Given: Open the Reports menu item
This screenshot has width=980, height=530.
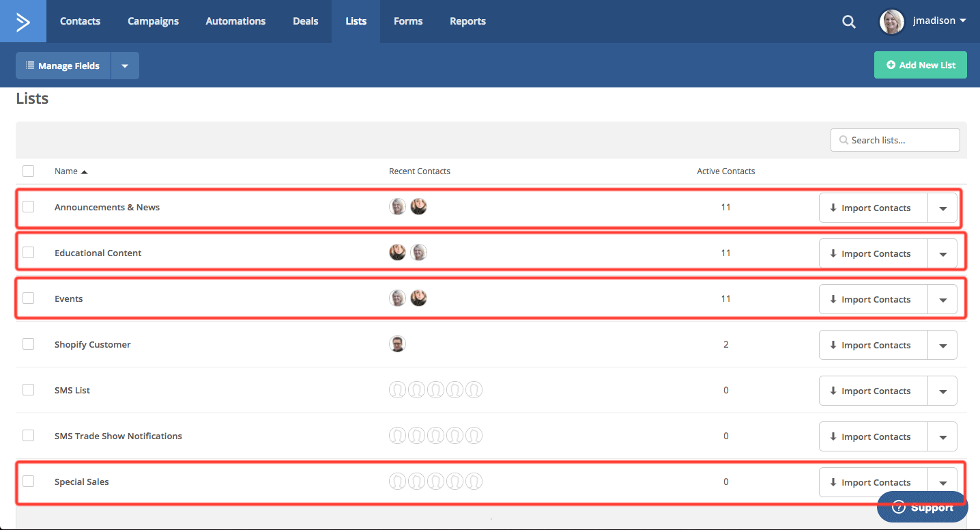Looking at the screenshot, I should point(467,21).
